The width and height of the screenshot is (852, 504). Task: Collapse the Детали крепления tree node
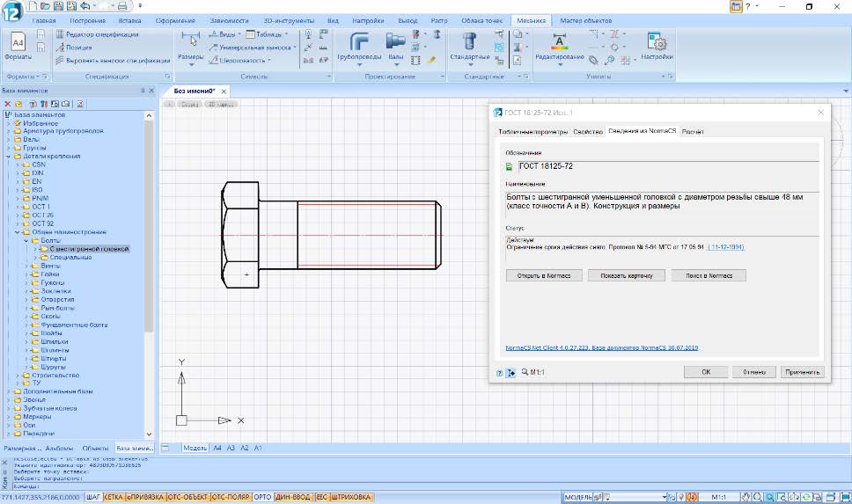click(x=8, y=156)
